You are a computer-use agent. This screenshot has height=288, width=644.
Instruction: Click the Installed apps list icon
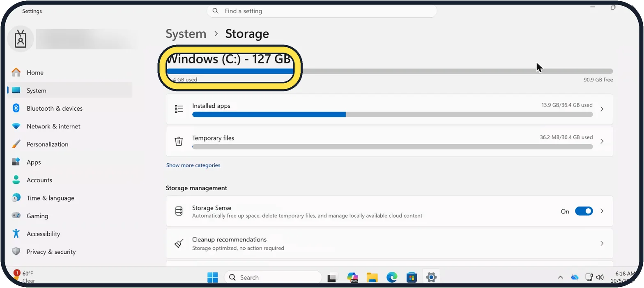point(179,109)
